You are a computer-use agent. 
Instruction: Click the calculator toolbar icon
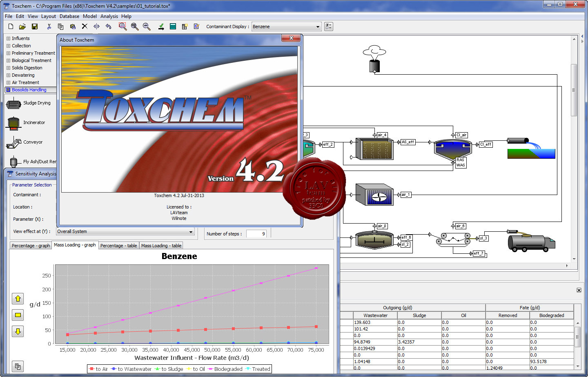173,27
